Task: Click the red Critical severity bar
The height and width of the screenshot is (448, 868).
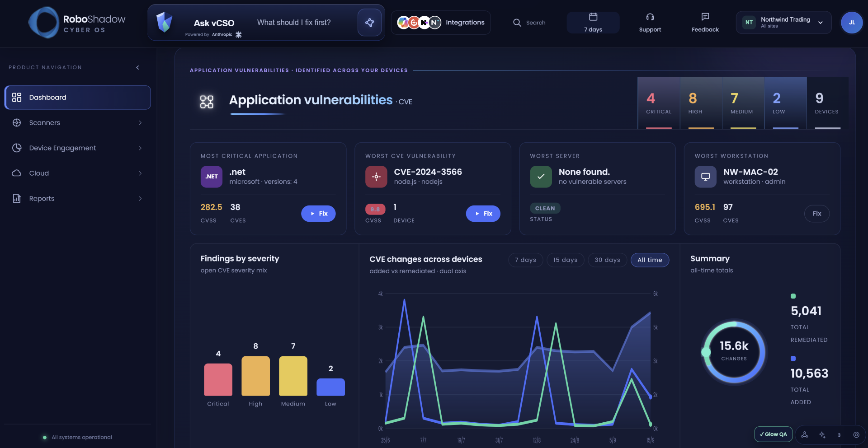Action: coord(218,380)
